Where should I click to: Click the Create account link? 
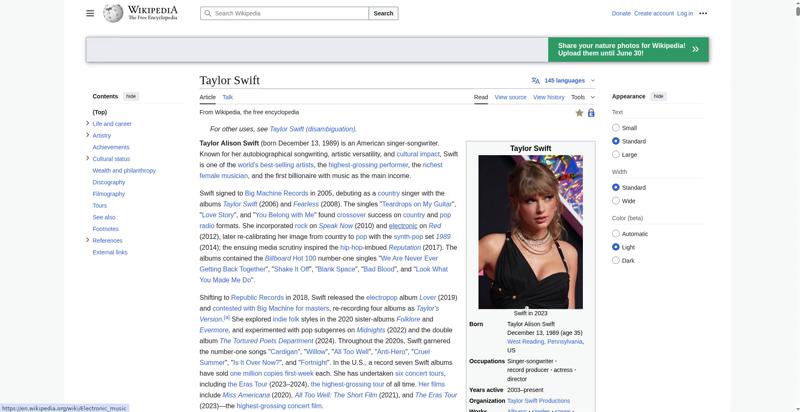coord(654,13)
